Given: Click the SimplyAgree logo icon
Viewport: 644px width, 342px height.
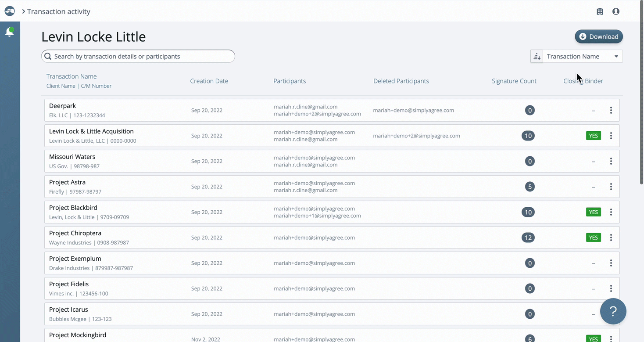Looking at the screenshot, I should point(10,11).
